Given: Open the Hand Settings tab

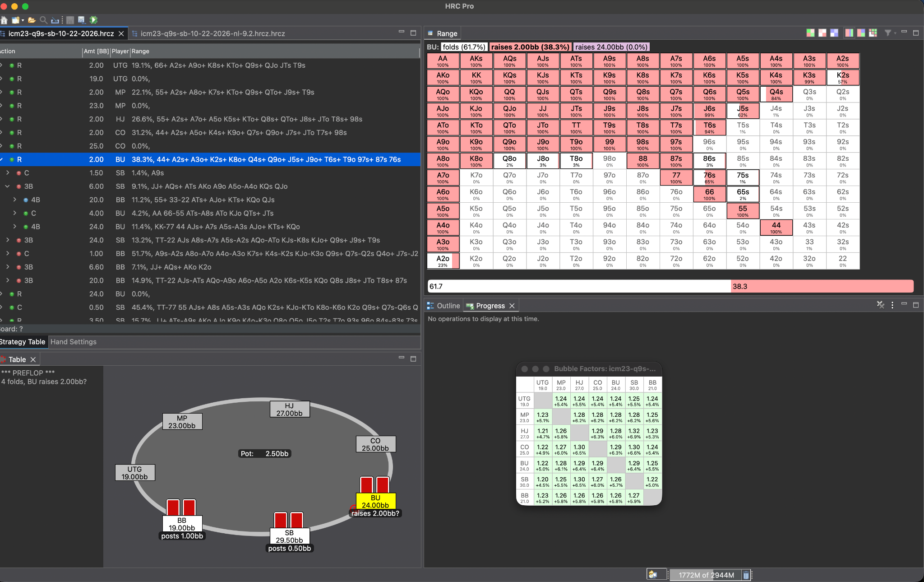Looking at the screenshot, I should tap(74, 342).
